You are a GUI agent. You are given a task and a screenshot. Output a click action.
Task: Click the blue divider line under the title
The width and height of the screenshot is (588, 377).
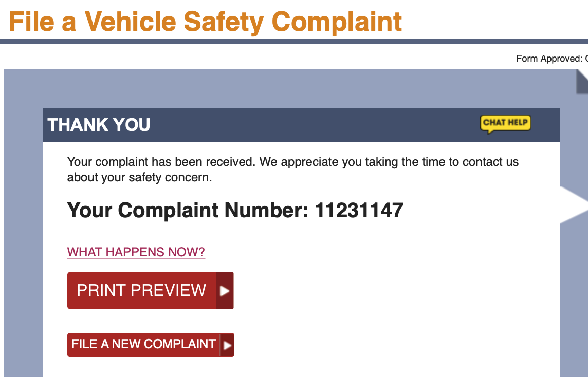(x=294, y=42)
